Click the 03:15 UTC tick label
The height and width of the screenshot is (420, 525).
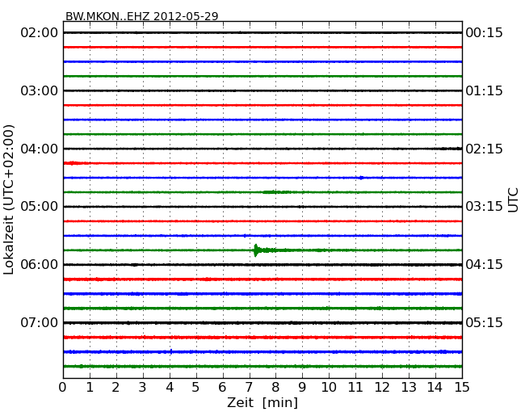tap(484, 206)
